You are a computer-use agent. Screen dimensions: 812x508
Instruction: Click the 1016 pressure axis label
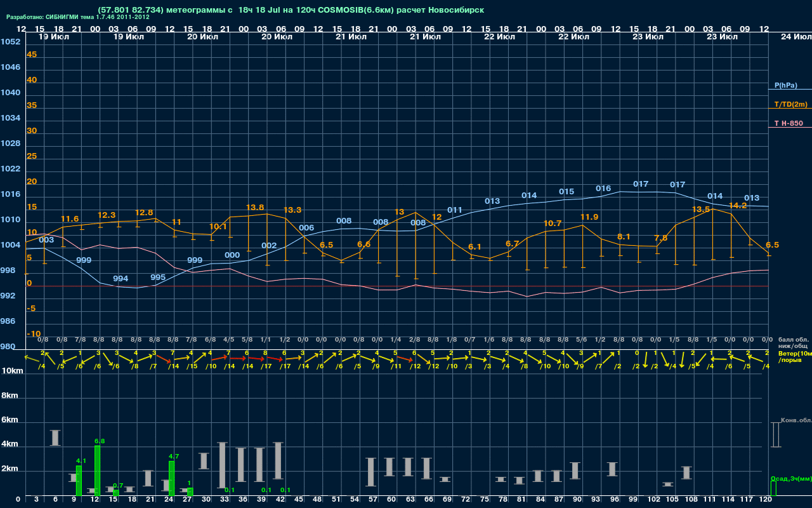pyautogui.click(x=10, y=194)
